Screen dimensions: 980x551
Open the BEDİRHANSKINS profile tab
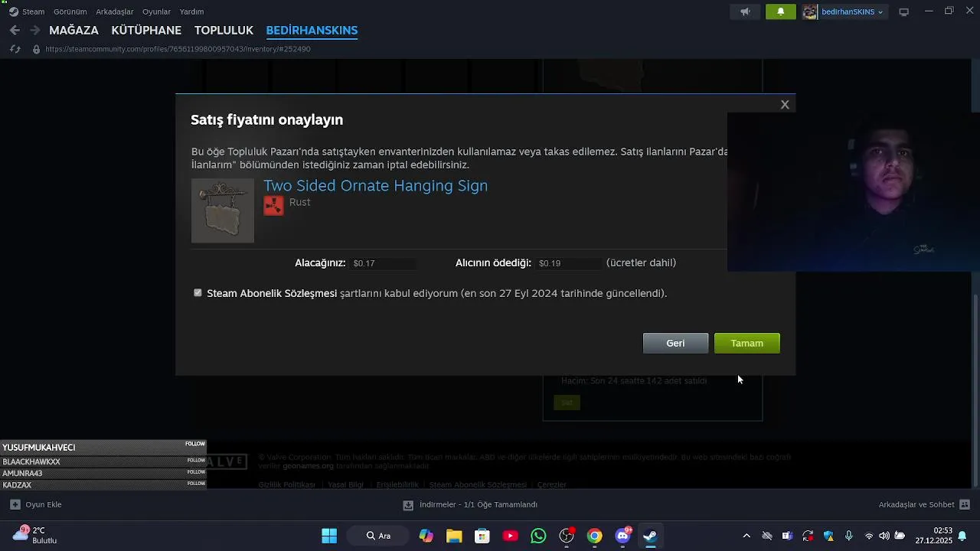312,31
